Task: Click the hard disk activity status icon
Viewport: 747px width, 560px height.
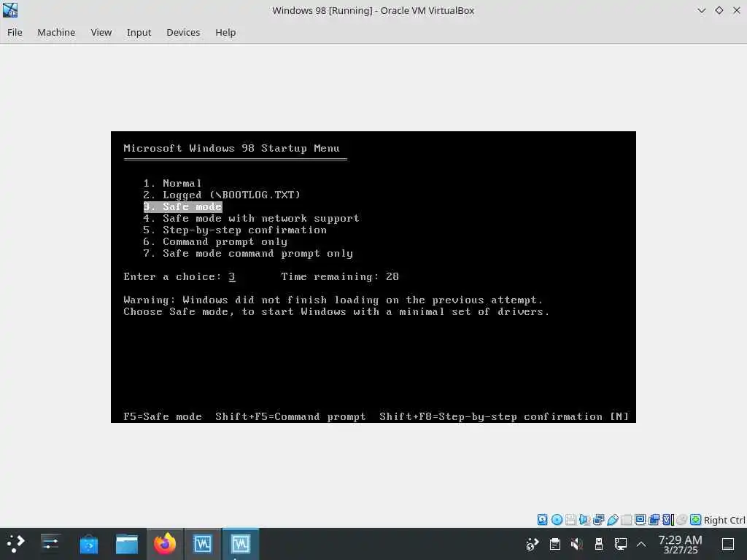Action: [x=543, y=519]
